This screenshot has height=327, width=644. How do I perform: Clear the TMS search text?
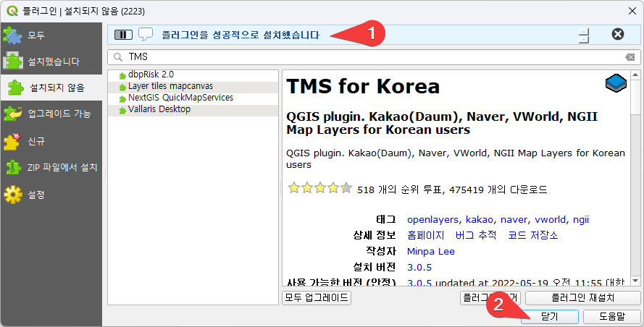point(630,57)
